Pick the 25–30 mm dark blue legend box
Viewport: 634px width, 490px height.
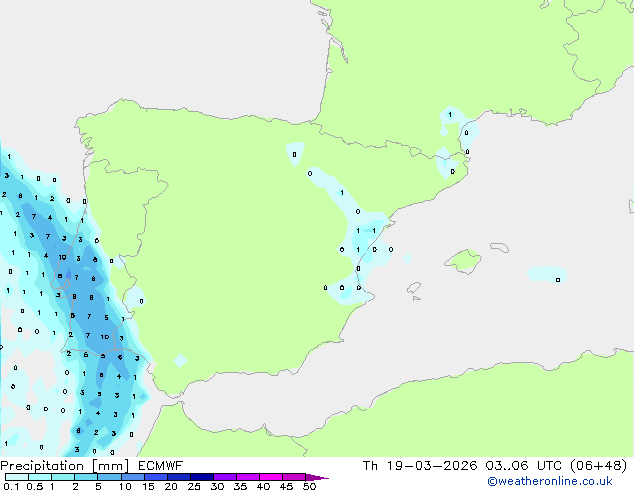click(201, 477)
